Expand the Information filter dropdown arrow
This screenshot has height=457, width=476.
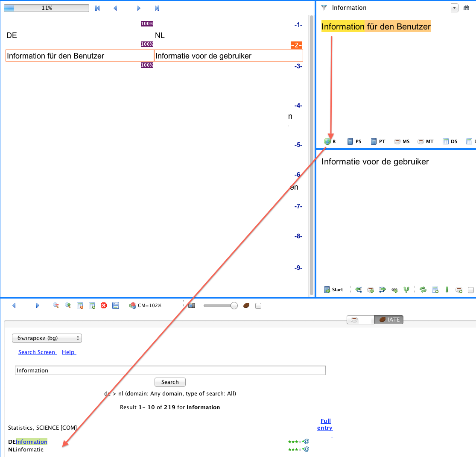pyautogui.click(x=454, y=8)
